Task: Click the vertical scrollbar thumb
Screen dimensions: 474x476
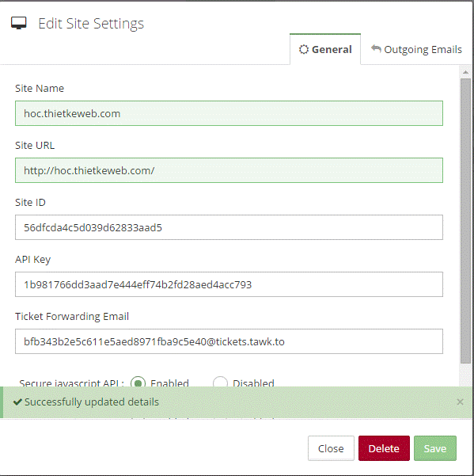Action: [465, 221]
